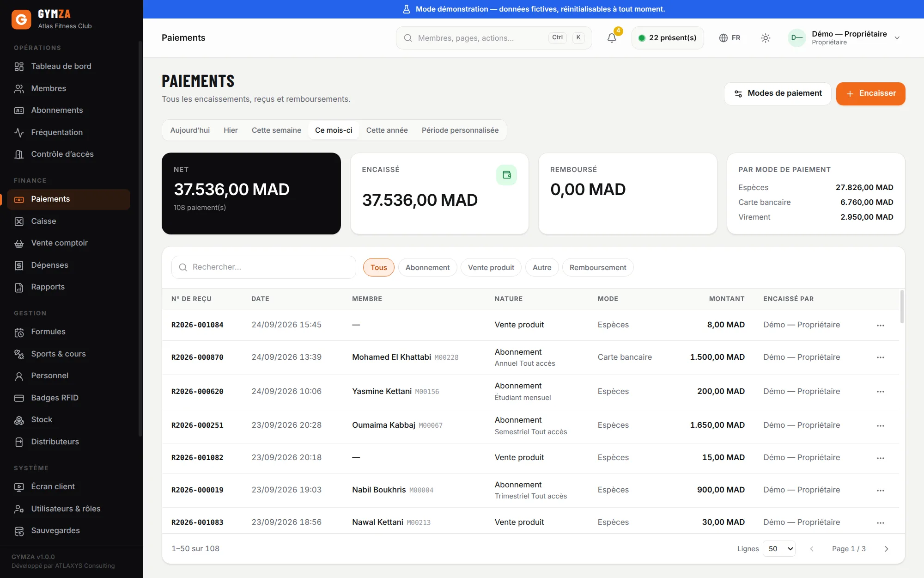Switch to Cette année period

click(x=387, y=130)
